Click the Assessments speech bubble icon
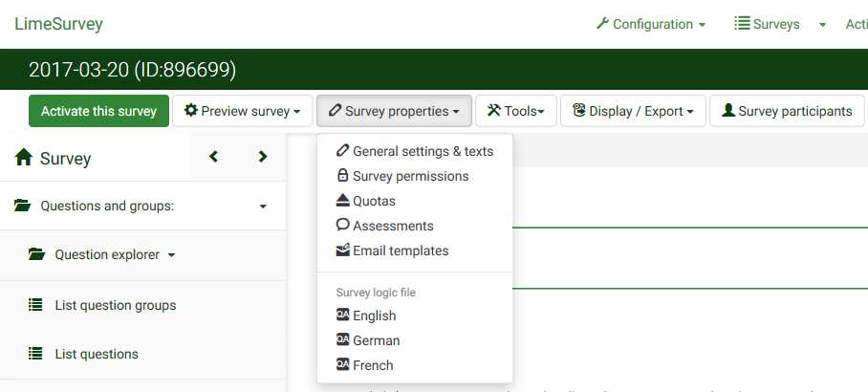868x392 pixels. pos(343,226)
